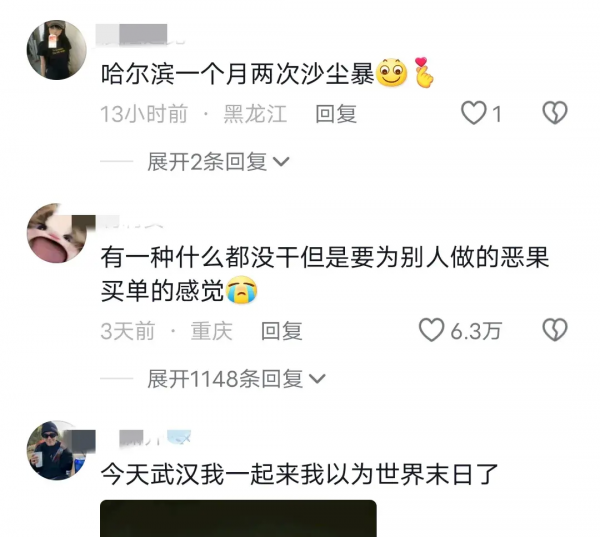Screen dimensions: 600x537
Task: Open the second commenter's username
Action: (129, 222)
